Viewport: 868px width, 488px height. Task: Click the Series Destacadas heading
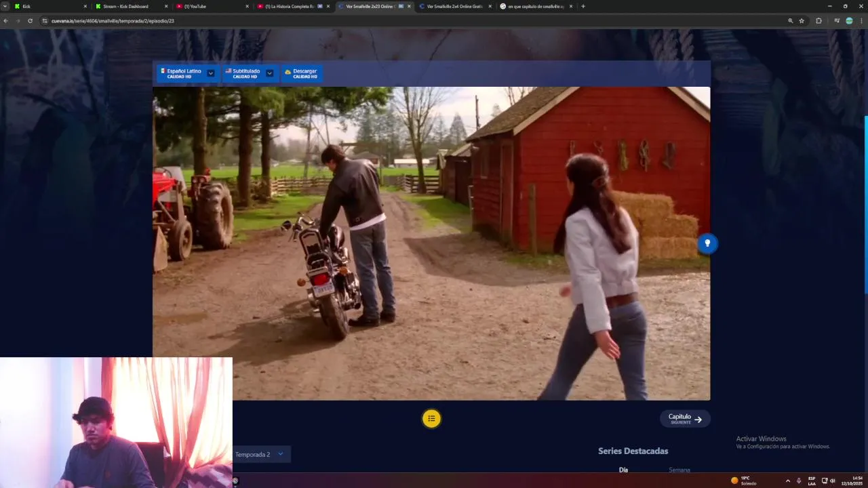tap(633, 451)
